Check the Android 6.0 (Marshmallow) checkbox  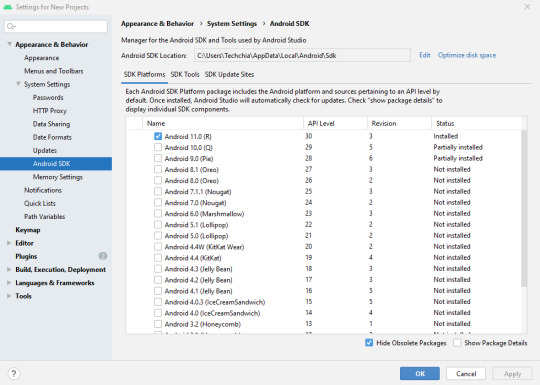[158, 214]
